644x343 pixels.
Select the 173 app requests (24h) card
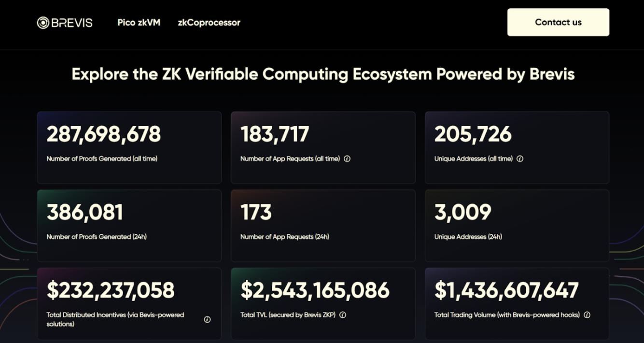pyautogui.click(x=323, y=226)
